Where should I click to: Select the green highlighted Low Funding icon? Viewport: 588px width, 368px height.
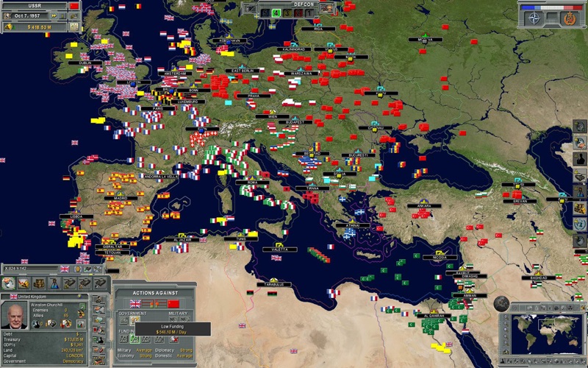point(135,339)
